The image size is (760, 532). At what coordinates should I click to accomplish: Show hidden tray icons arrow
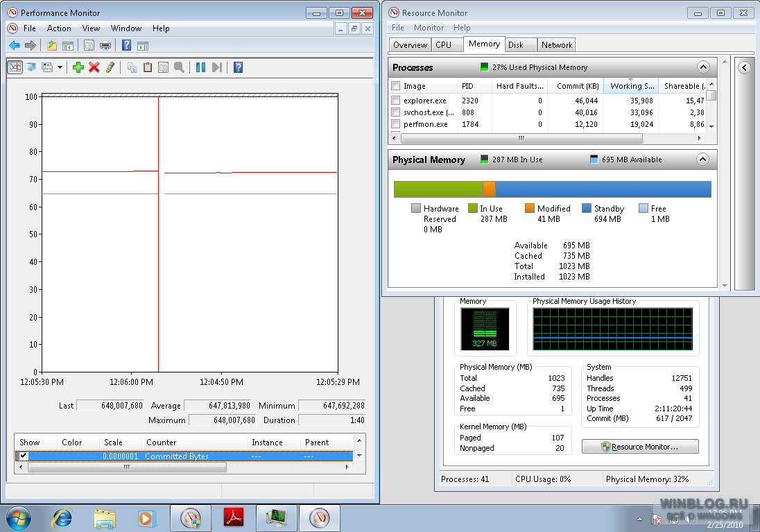pyautogui.click(x=640, y=519)
